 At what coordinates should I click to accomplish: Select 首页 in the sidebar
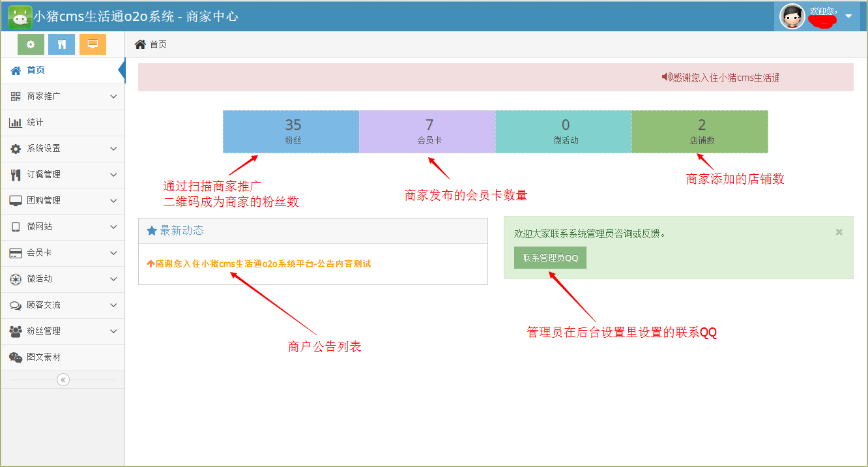point(36,70)
